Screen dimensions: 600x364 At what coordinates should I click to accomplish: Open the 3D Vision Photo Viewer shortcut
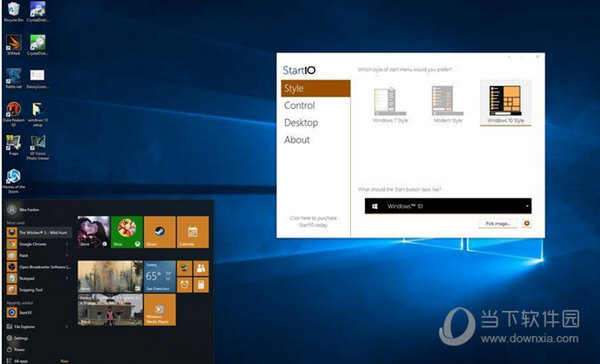coord(38,147)
